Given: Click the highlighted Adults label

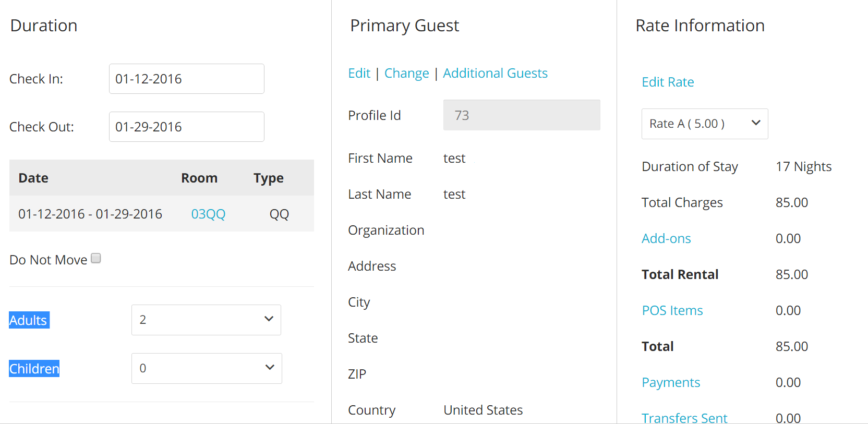Looking at the screenshot, I should pos(29,320).
